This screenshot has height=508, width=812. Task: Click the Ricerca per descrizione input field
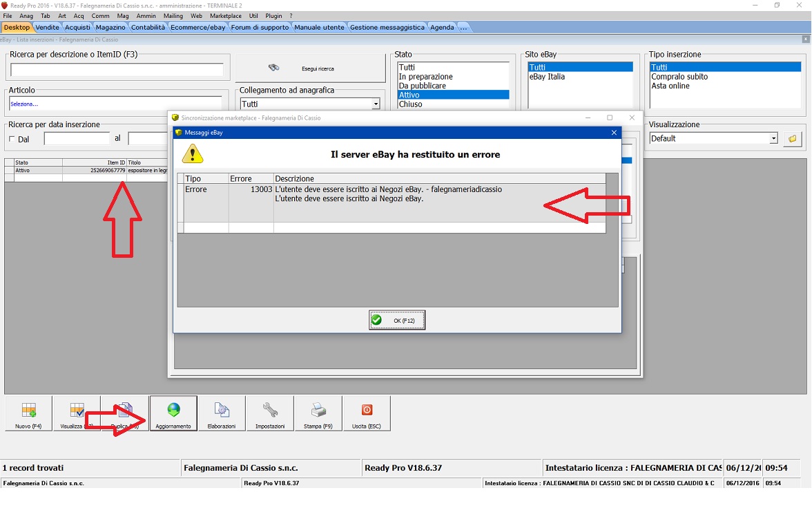117,69
